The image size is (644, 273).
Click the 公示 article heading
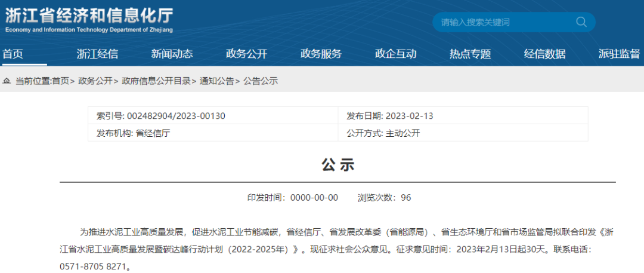[338, 165]
